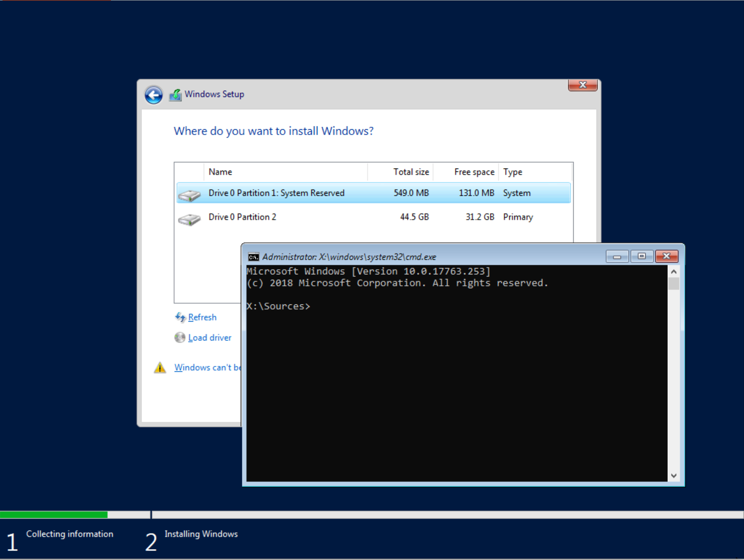Click the cmd scrollbar thumb

tap(674, 284)
